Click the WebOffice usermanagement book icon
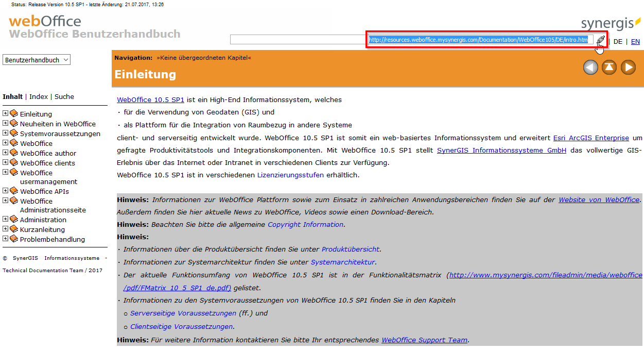This screenshot has width=644, height=349. coord(13,173)
